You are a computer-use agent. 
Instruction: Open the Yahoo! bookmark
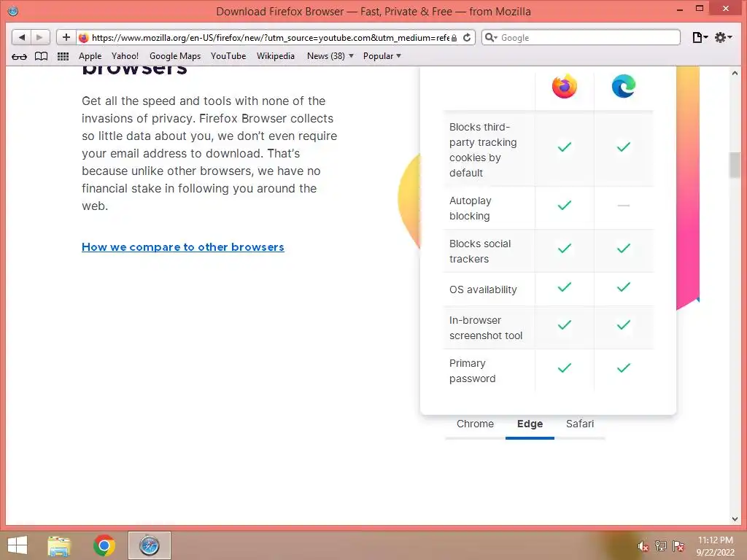(x=125, y=56)
